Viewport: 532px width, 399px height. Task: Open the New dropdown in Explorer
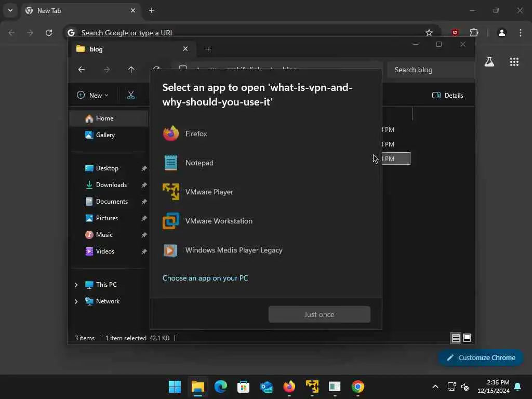coord(92,96)
